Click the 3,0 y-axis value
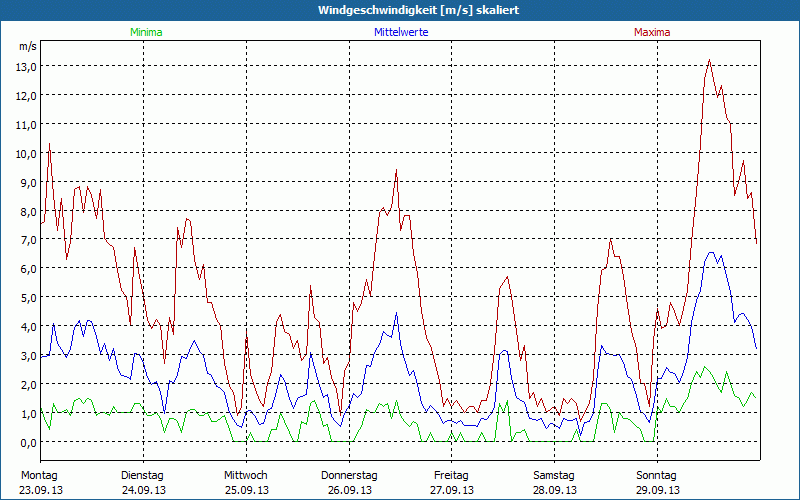This screenshot has height=500, width=800. [28, 356]
